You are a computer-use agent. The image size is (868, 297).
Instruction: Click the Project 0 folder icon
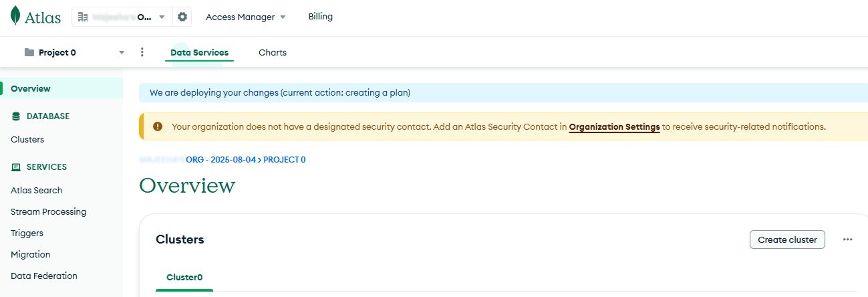(x=29, y=52)
